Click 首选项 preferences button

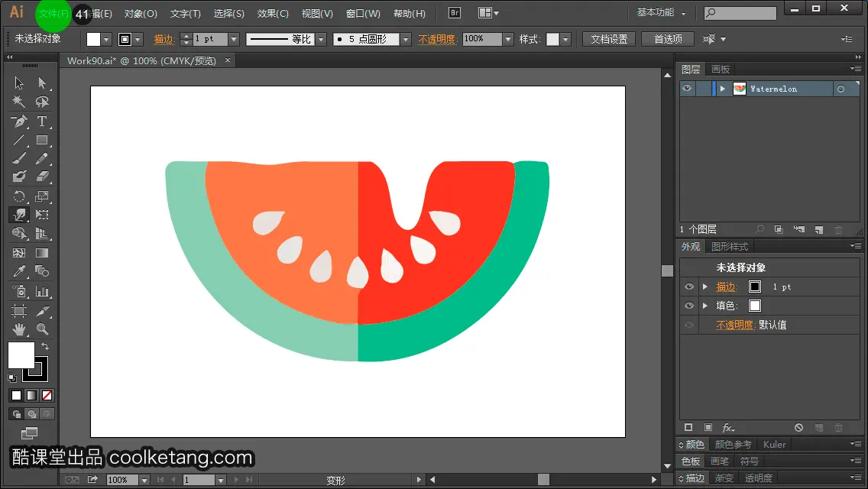point(668,39)
